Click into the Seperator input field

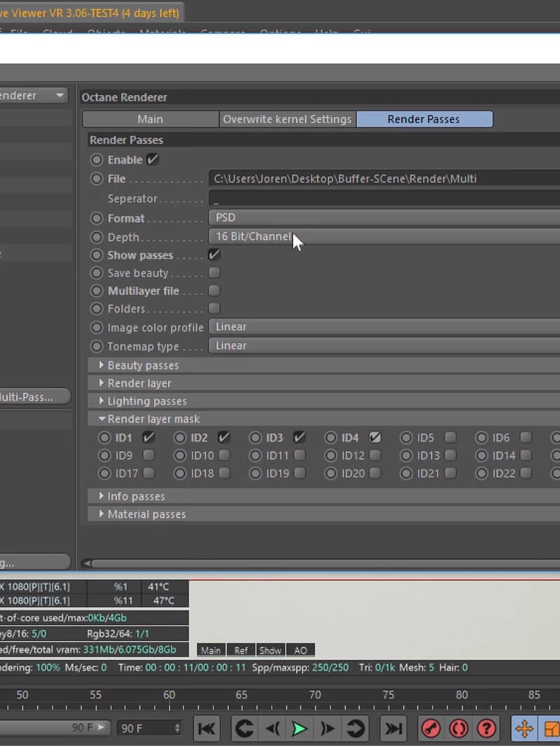coord(384,198)
